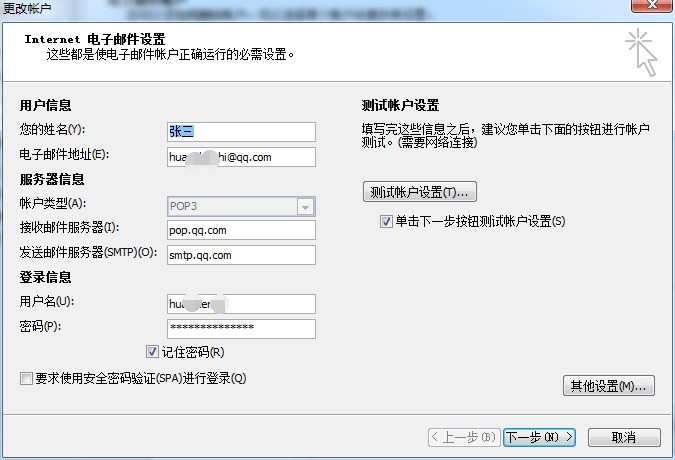The height and width of the screenshot is (460, 675).
Task: Open 其他设置(M)... dialog
Action: point(609,386)
